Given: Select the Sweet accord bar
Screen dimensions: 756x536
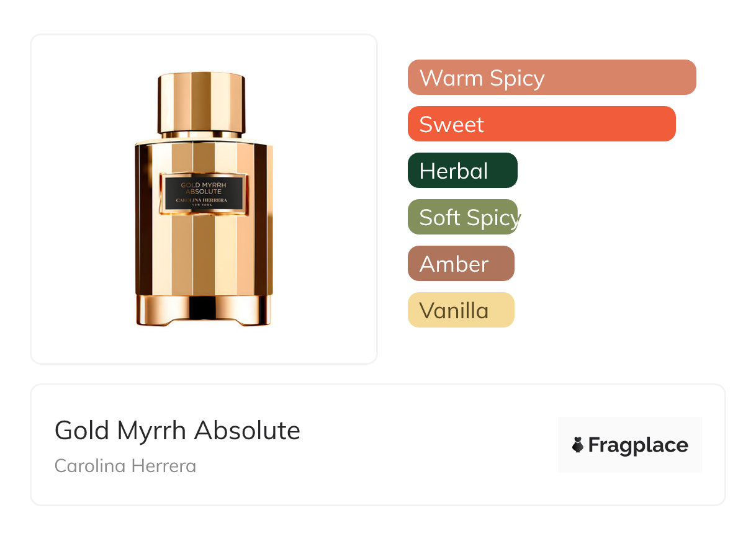Looking at the screenshot, I should pyautogui.click(x=541, y=124).
